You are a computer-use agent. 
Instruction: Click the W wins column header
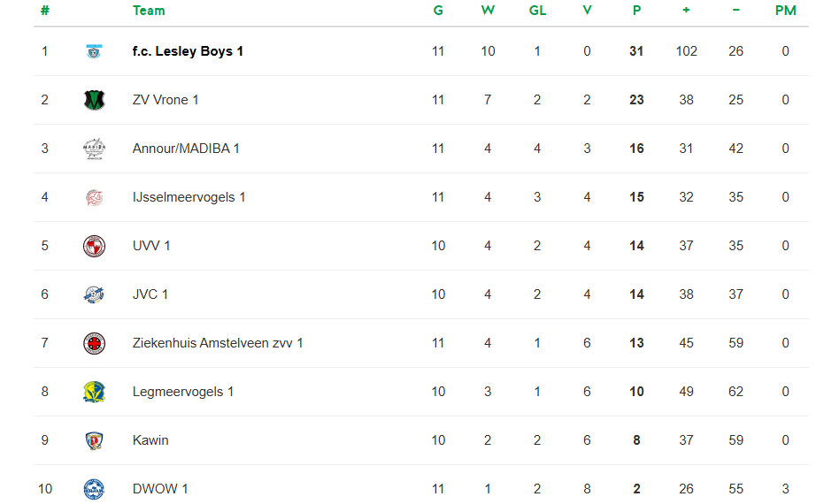(x=488, y=11)
